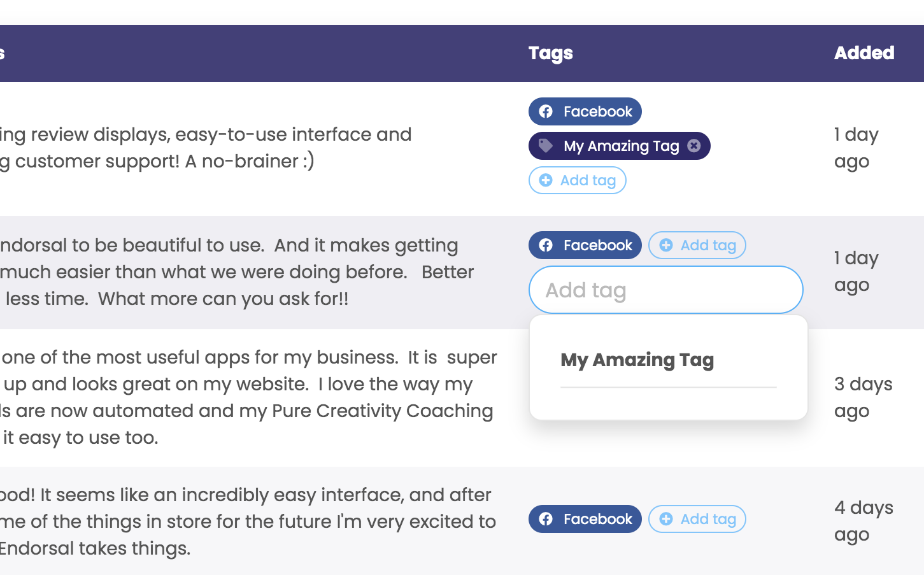Screen dimensions: 924x575
Task: Click the Added column header
Action: pyautogui.click(x=864, y=53)
